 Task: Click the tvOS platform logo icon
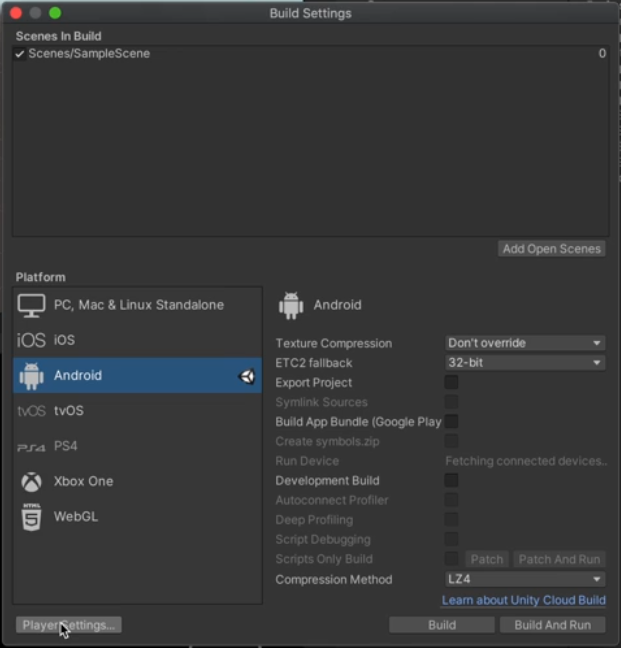(31, 411)
